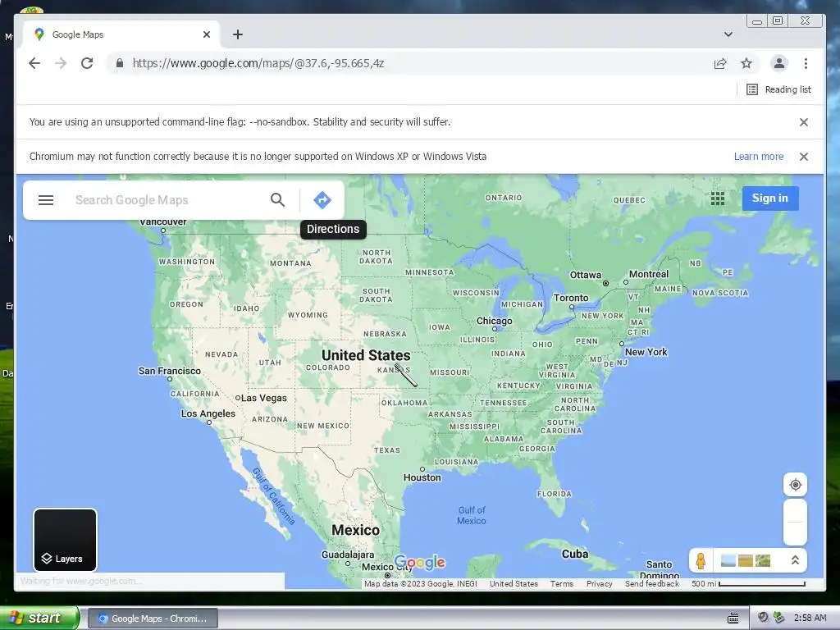Viewport: 840px width, 630px height.
Task: Open Chromium three-dot menu
Action: [806, 63]
